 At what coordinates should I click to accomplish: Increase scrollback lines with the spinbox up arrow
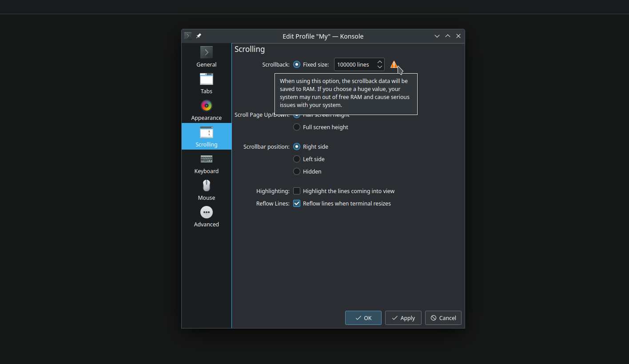[380, 62]
